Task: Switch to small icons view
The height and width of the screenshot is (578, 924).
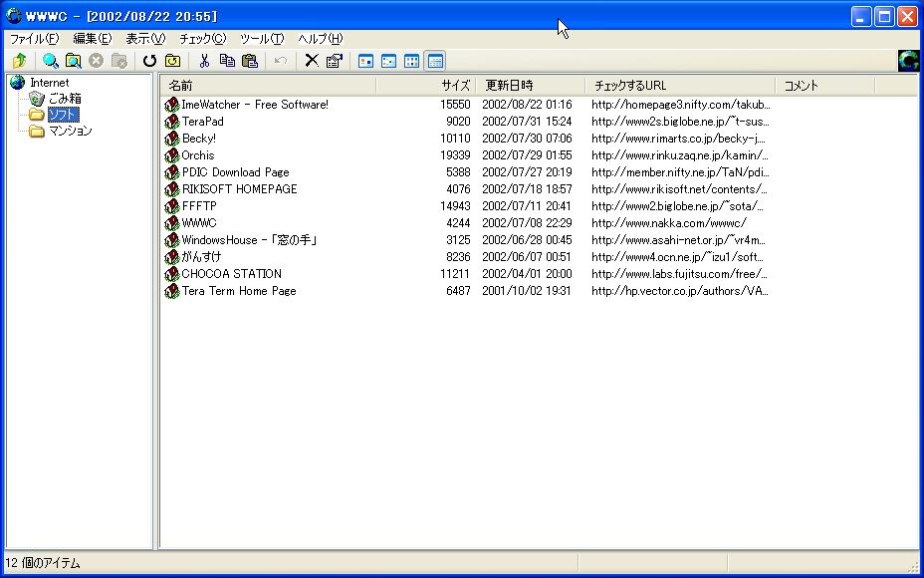Action: (x=389, y=61)
